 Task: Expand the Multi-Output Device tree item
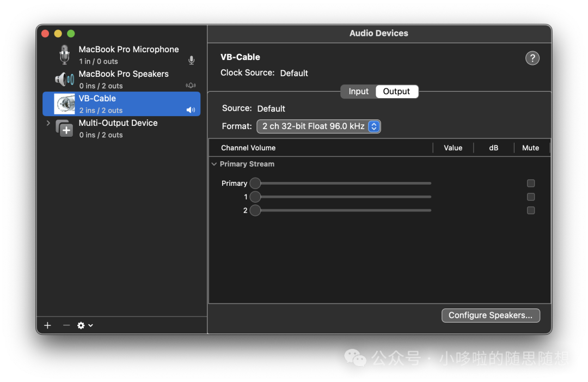coord(48,123)
